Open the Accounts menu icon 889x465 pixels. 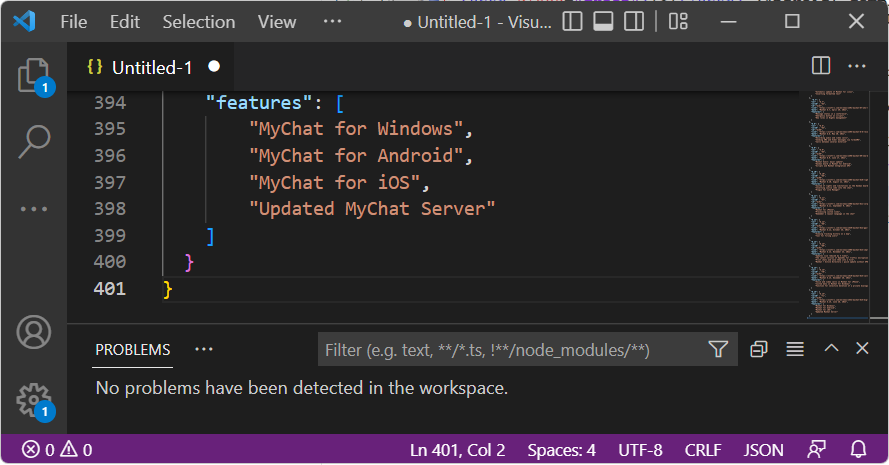[x=34, y=332]
